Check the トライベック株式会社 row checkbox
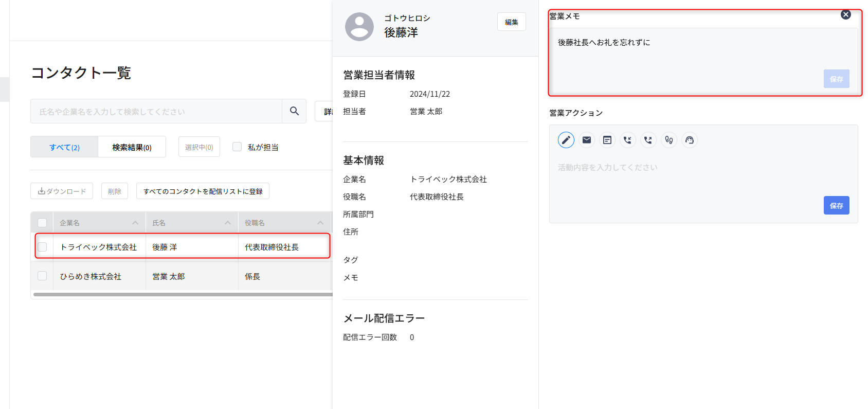 click(42, 247)
